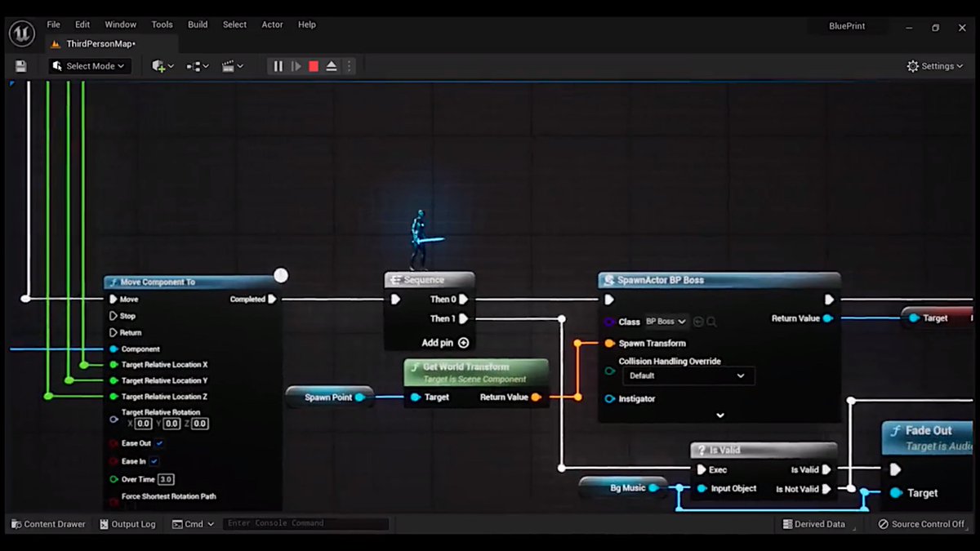Open the play options three-dot menu
This screenshot has height=551, width=980.
tap(349, 66)
